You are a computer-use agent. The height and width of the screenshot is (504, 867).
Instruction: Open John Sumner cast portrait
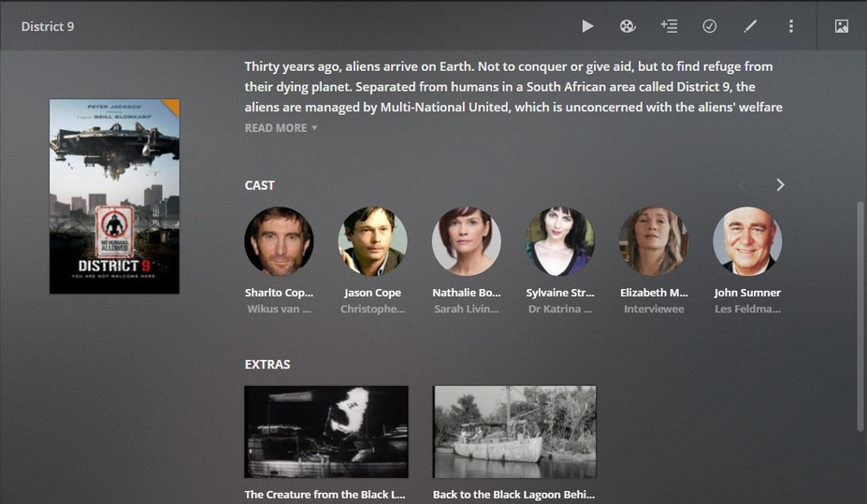[747, 241]
